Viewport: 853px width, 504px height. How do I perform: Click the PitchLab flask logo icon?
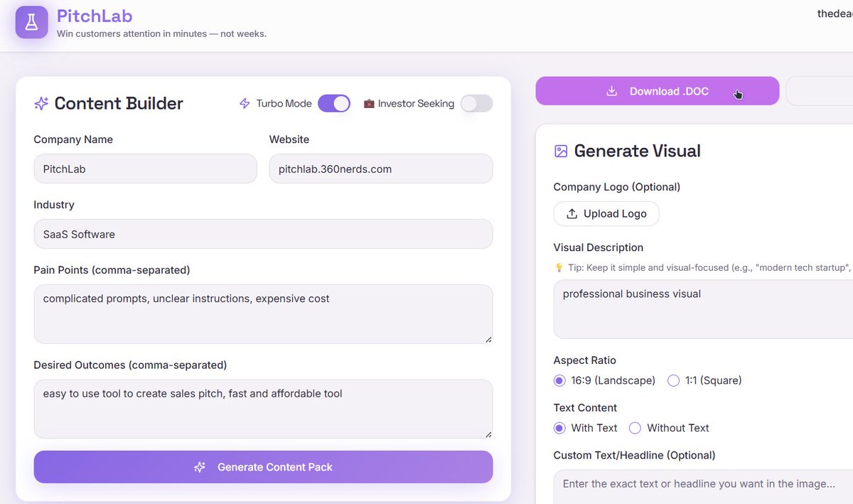coord(31,22)
